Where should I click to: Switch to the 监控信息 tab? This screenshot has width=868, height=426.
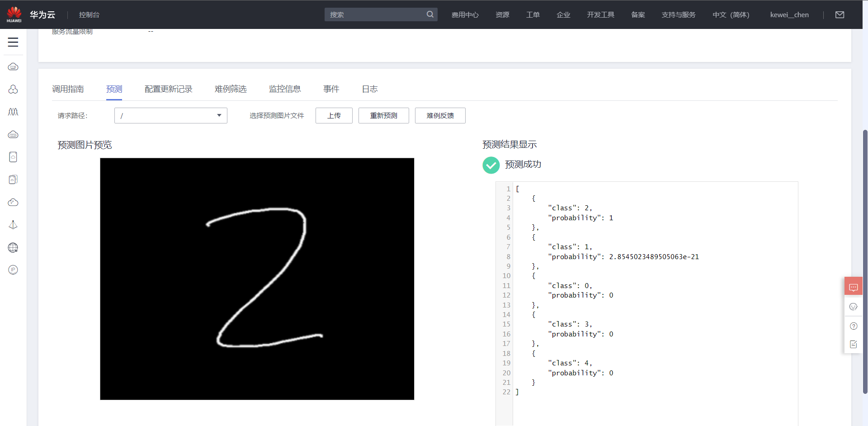pos(285,89)
